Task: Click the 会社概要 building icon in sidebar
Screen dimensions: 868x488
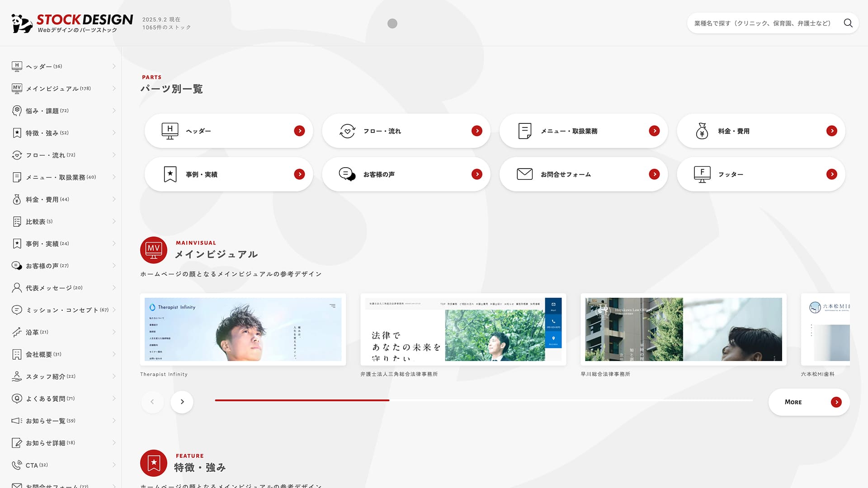Action: click(17, 354)
